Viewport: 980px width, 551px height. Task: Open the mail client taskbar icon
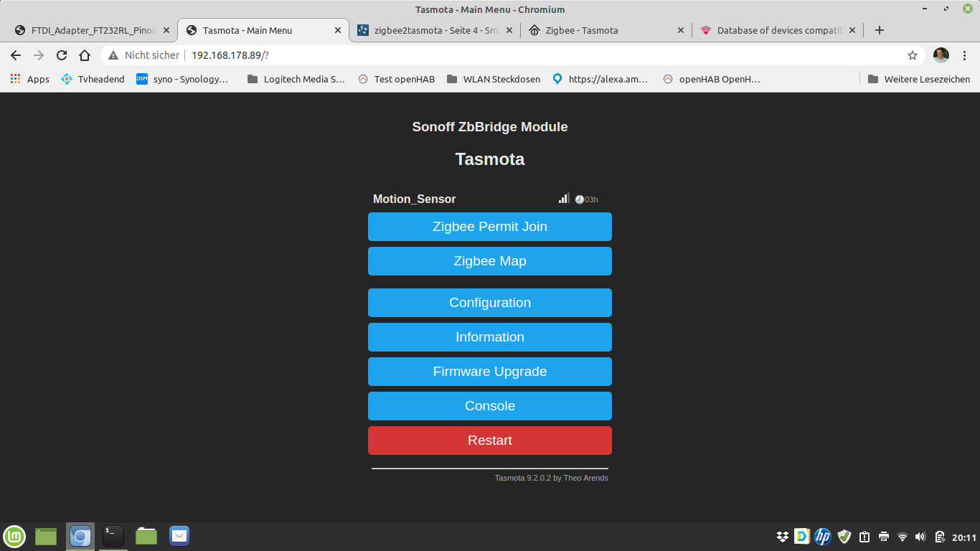pyautogui.click(x=179, y=536)
